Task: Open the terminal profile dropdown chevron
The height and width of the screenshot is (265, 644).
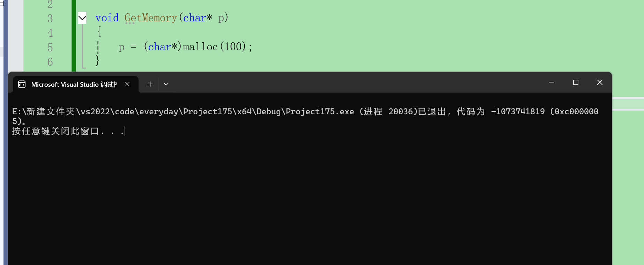Action: 166,84
